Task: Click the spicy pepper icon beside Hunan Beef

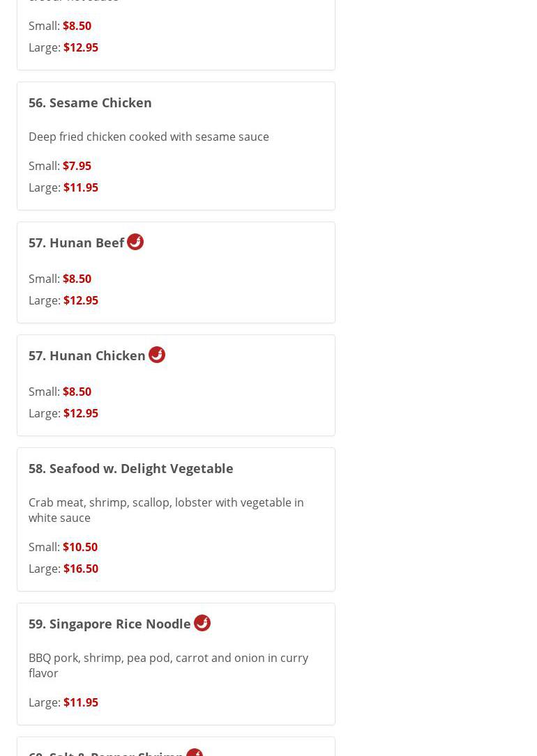Action: (135, 242)
